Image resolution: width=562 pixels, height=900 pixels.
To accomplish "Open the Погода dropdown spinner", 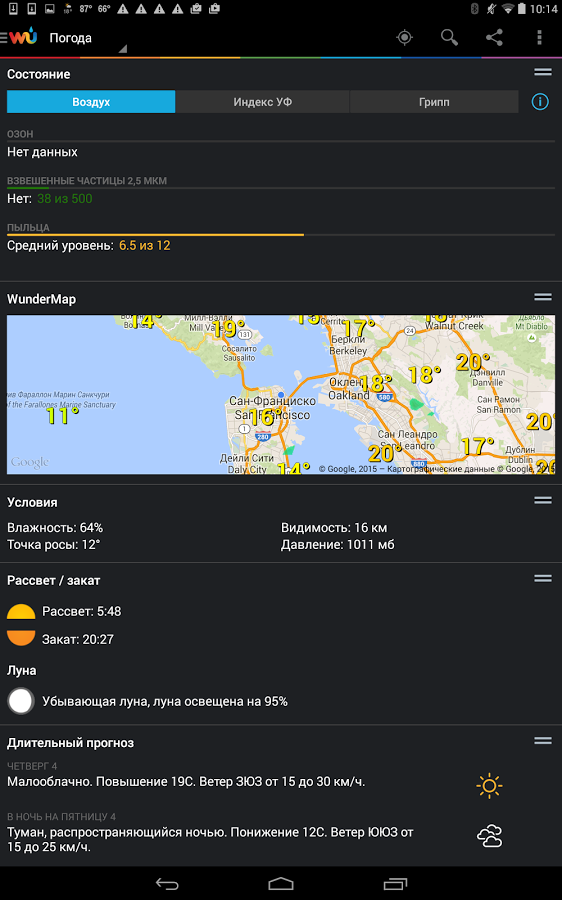I will (x=88, y=39).
